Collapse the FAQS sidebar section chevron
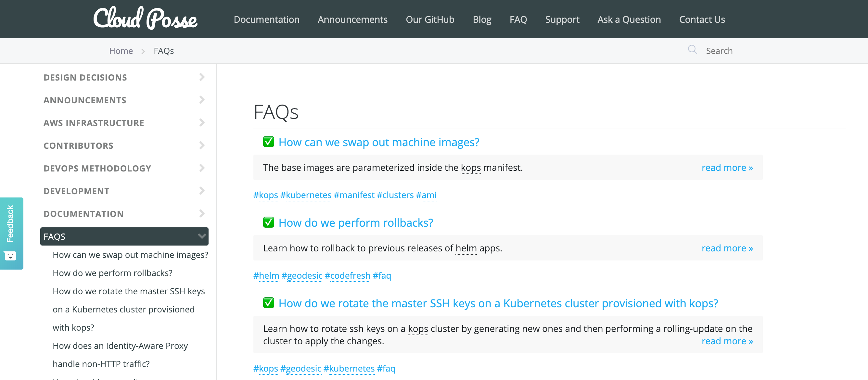The width and height of the screenshot is (868, 380). click(201, 236)
